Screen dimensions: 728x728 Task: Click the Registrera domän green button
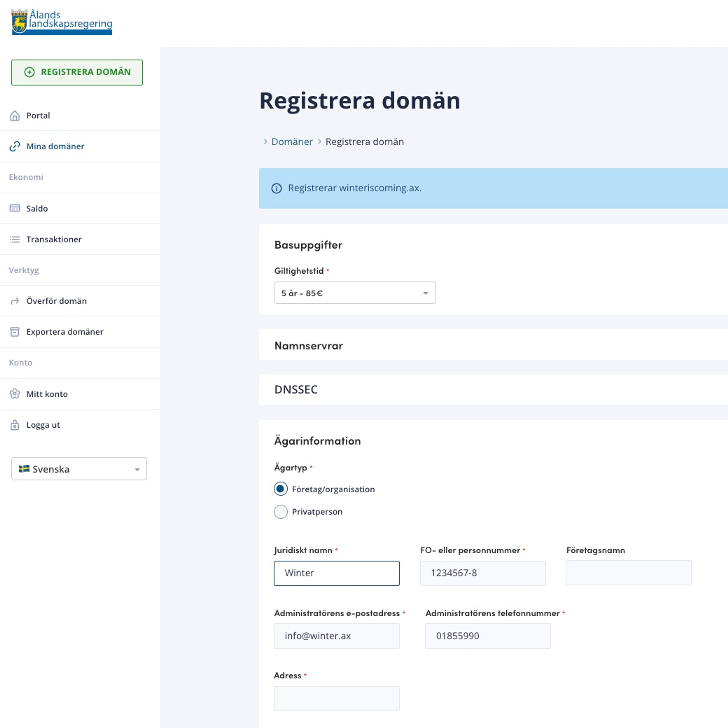pos(77,72)
